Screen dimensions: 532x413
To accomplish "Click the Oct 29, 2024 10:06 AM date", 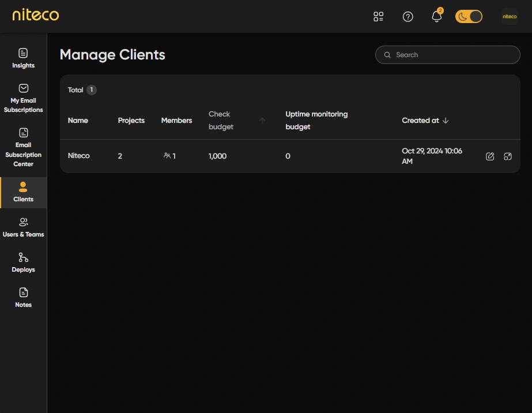I will tap(432, 156).
